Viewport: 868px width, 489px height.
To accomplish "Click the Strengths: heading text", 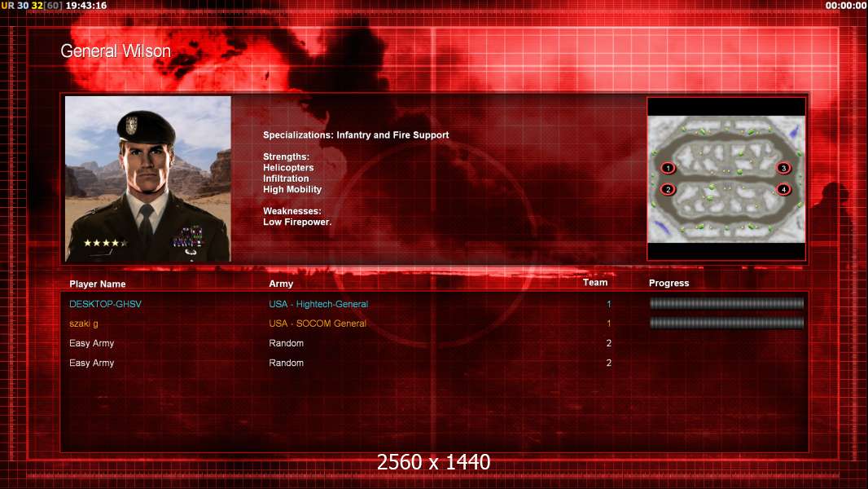I will point(286,156).
